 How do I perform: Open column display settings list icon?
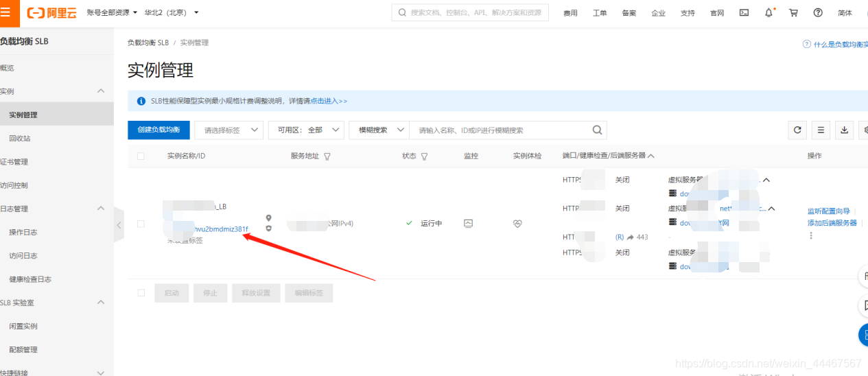click(x=821, y=130)
